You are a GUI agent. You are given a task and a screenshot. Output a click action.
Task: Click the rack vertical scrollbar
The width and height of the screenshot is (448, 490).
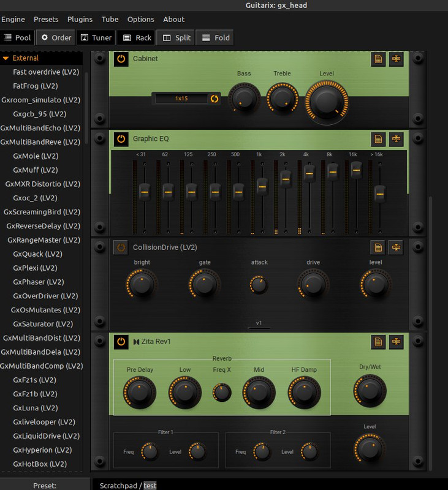coord(430,333)
